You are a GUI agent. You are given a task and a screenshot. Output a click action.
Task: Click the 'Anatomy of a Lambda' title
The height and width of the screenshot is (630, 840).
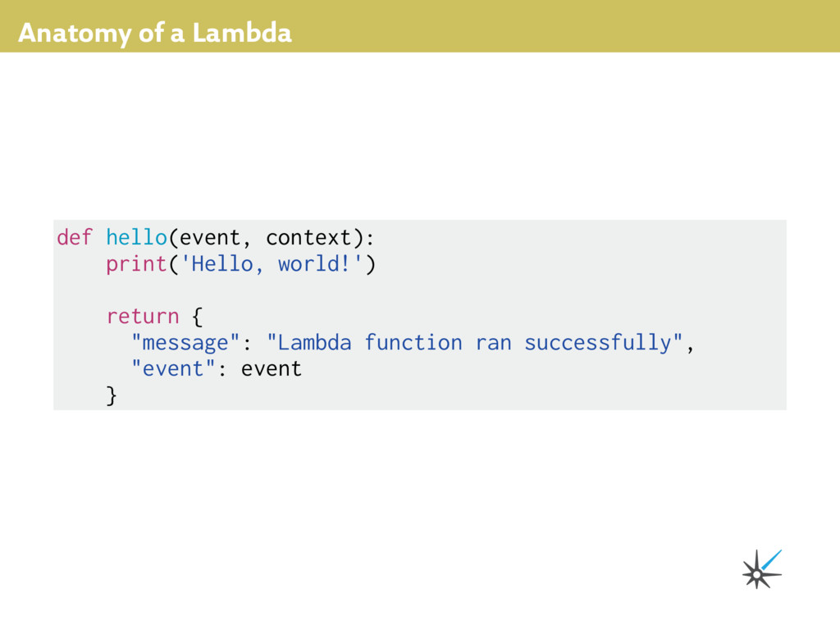tap(154, 34)
